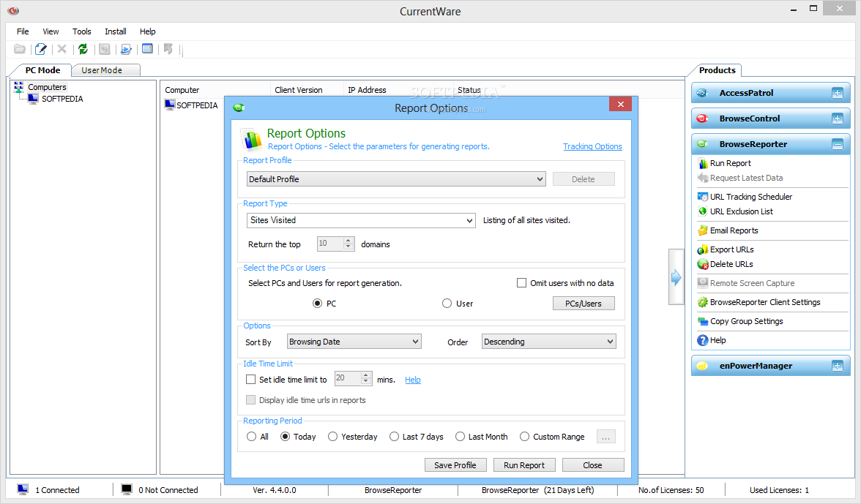Open the Order Descending dropdown

[548, 342]
